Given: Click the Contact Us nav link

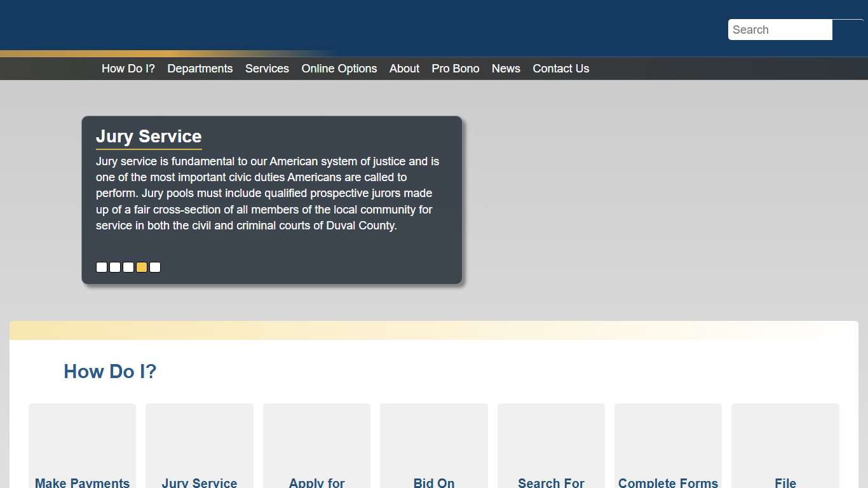Looking at the screenshot, I should (560, 69).
